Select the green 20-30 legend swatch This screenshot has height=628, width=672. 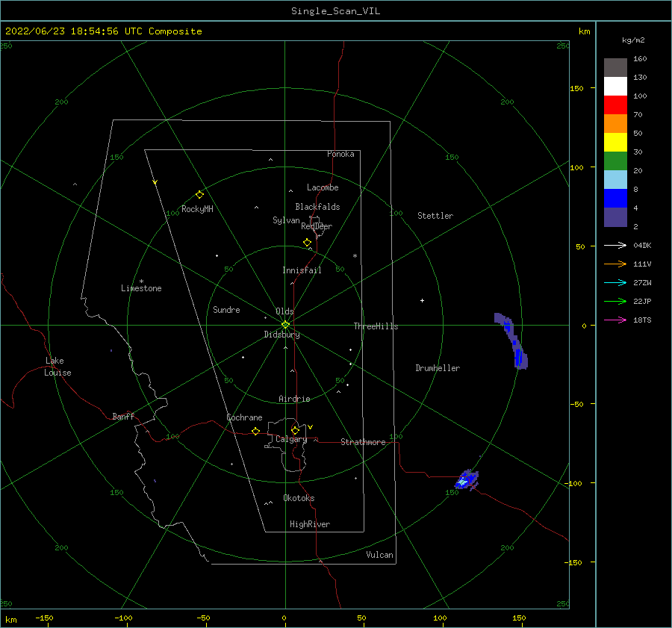pyautogui.click(x=615, y=161)
